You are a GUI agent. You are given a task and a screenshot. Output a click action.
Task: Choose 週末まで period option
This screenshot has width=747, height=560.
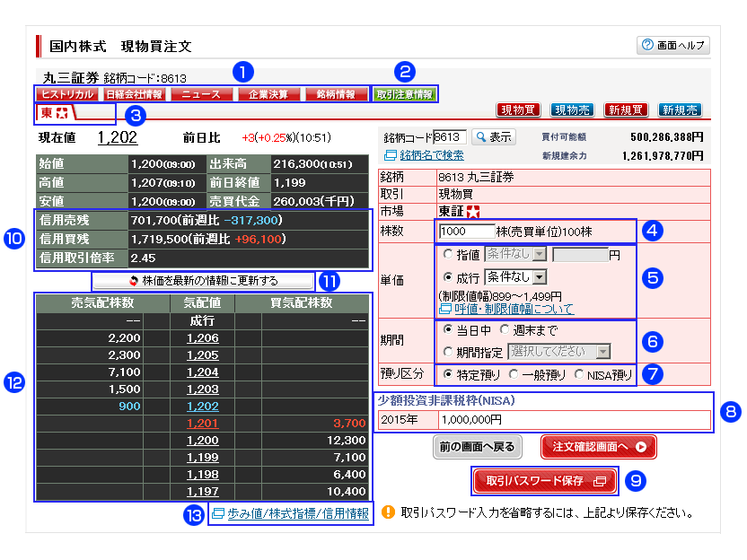505,329
